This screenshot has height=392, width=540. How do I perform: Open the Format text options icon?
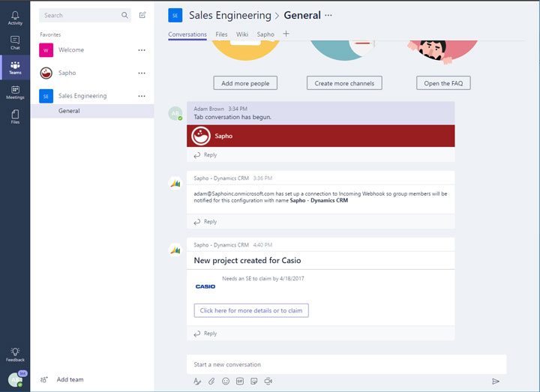pyautogui.click(x=197, y=381)
